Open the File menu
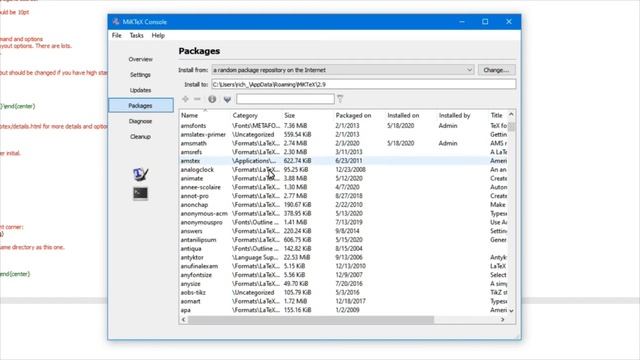 coord(117,36)
